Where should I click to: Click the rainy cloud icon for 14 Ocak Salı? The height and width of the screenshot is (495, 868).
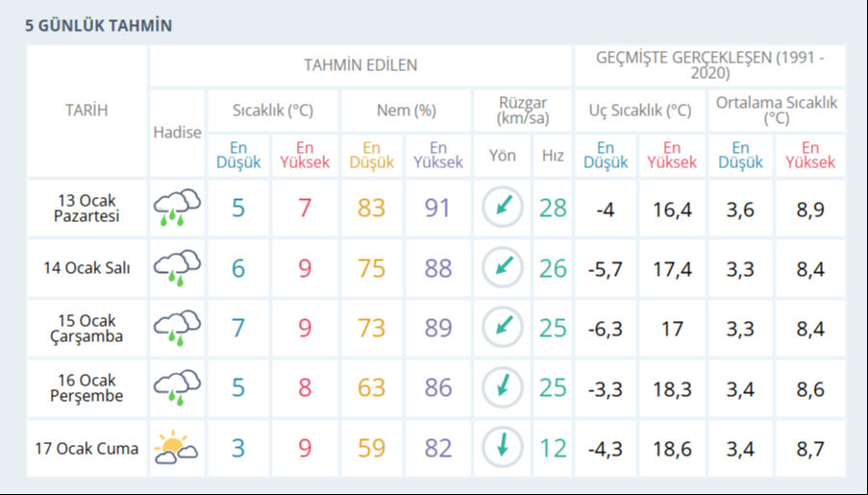click(x=177, y=268)
